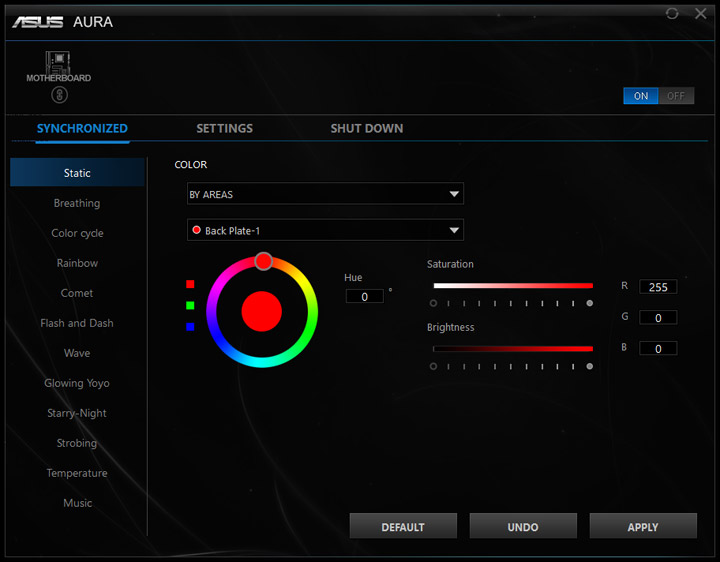Turn lighting ON

[641, 96]
